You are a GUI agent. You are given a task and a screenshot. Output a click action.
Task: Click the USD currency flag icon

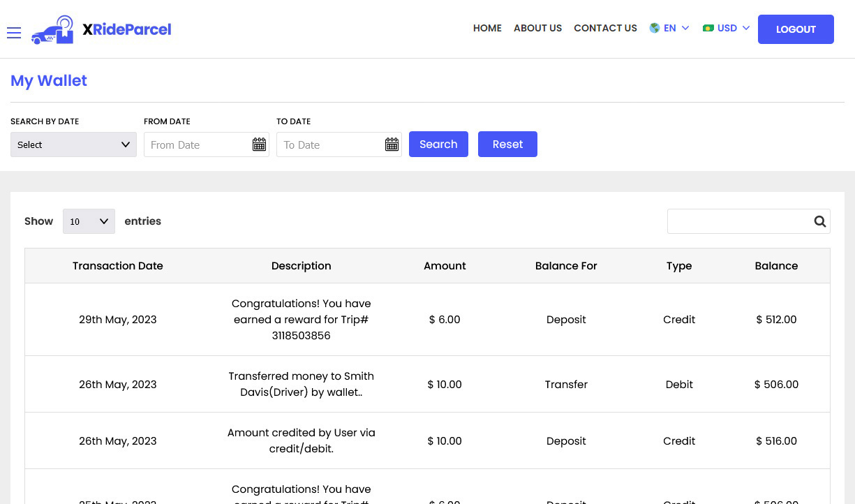708,29
